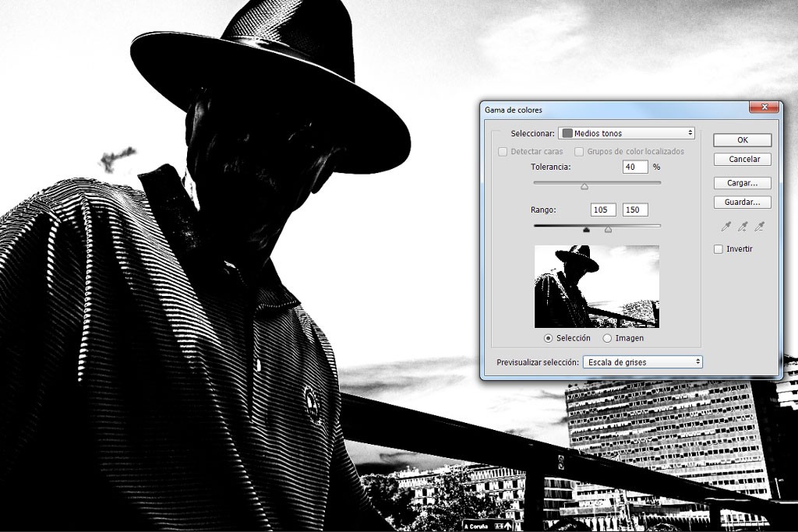Click the Guardar... button
Image resolution: width=798 pixels, height=532 pixels.
click(743, 203)
